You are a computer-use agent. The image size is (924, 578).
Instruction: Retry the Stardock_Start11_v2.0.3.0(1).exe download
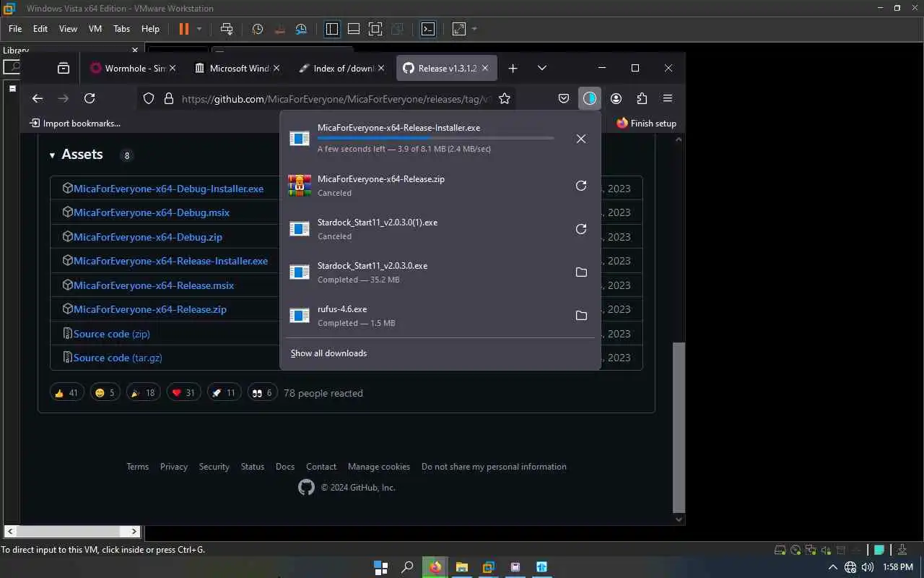(581, 229)
